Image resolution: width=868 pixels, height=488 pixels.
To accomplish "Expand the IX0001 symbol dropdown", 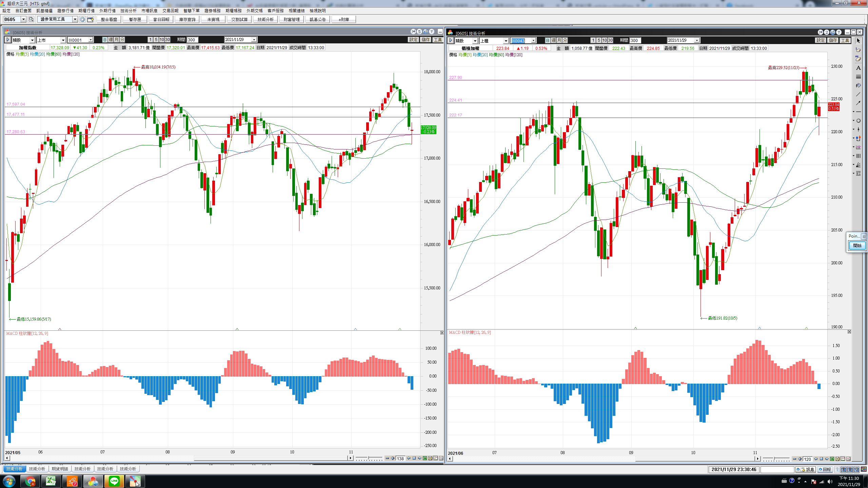I will pos(91,40).
